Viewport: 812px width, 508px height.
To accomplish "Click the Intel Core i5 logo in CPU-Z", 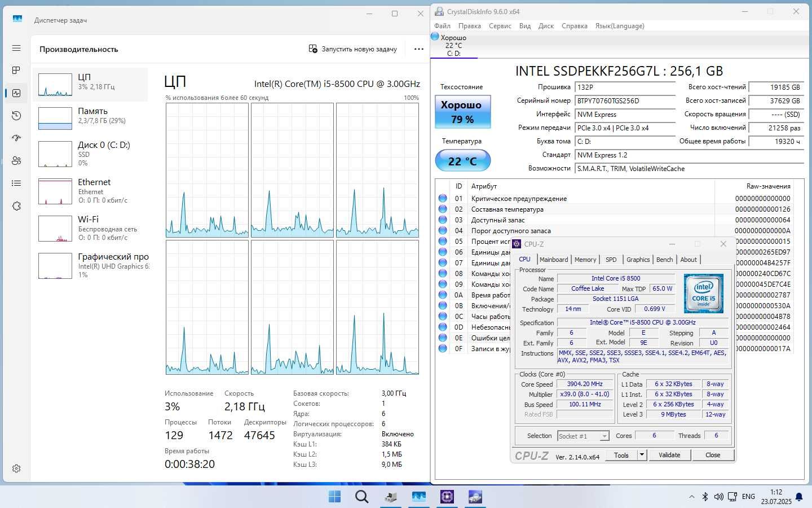I will click(703, 294).
